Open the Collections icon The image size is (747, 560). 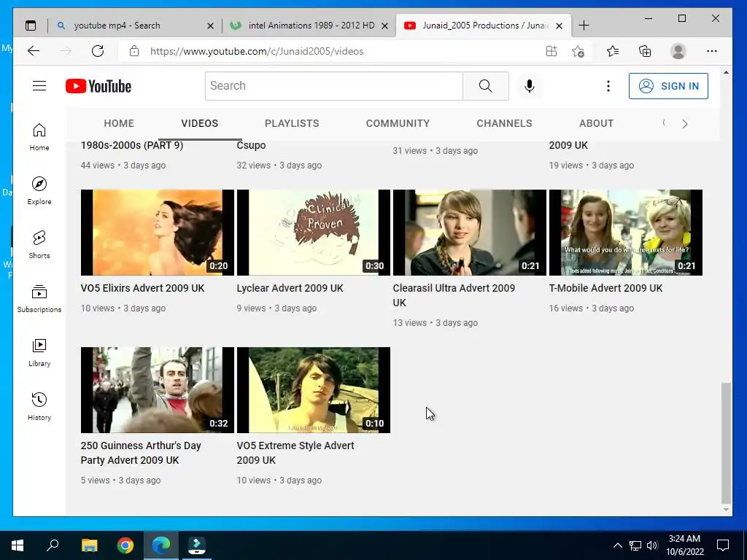(645, 51)
